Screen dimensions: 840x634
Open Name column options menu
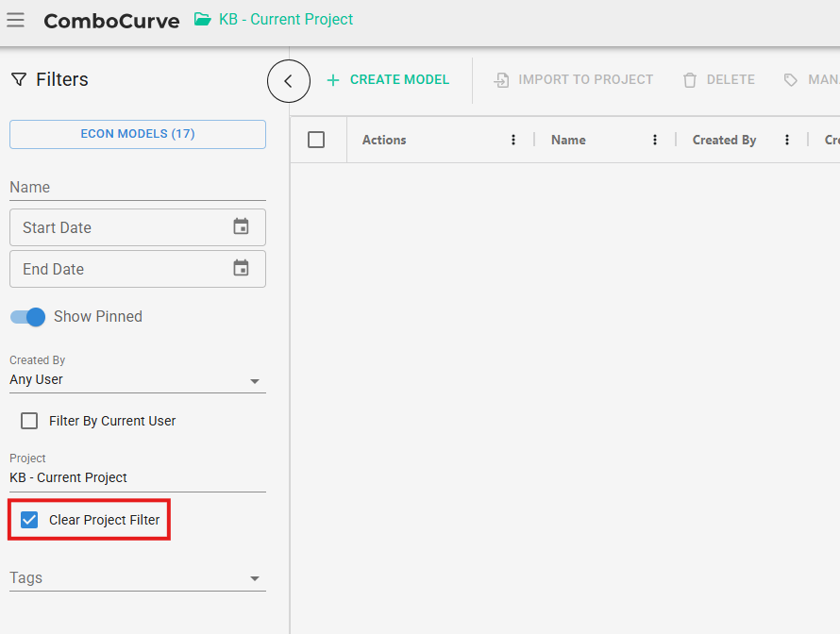coord(655,140)
